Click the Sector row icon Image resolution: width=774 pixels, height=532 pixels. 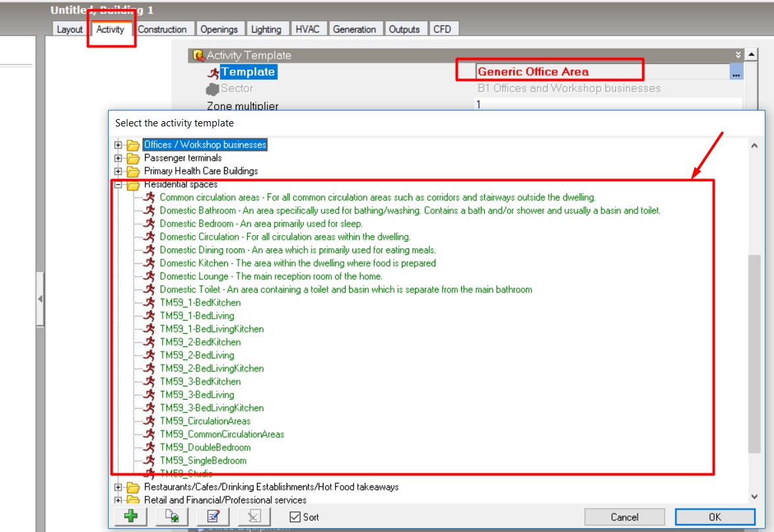click(x=212, y=89)
